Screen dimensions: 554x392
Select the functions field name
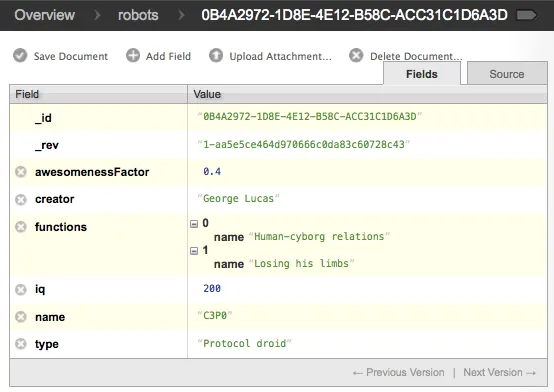point(61,227)
